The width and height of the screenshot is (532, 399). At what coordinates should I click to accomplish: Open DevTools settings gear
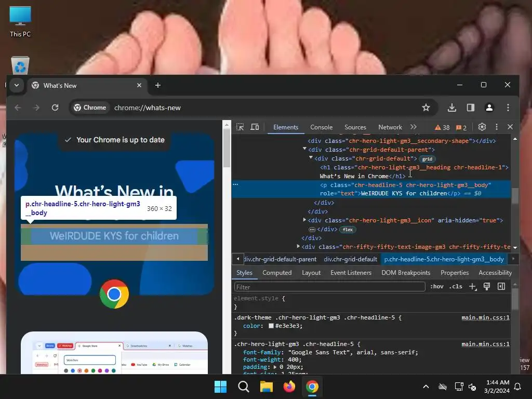tap(482, 127)
